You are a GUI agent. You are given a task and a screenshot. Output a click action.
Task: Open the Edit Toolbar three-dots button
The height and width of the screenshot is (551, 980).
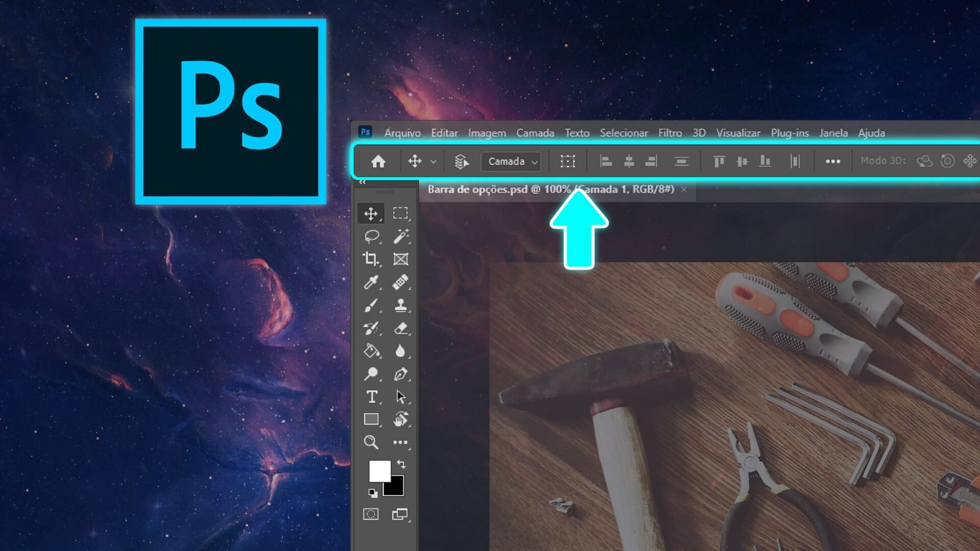tap(400, 442)
